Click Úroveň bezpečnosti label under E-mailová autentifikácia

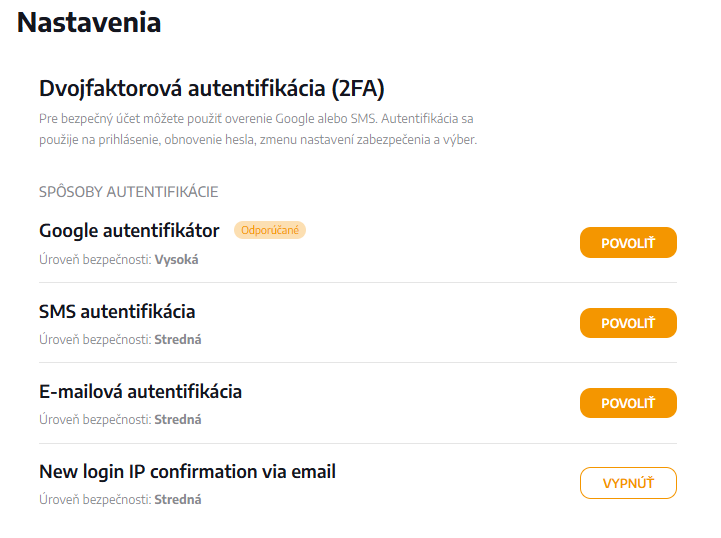pyautogui.click(x=94, y=419)
